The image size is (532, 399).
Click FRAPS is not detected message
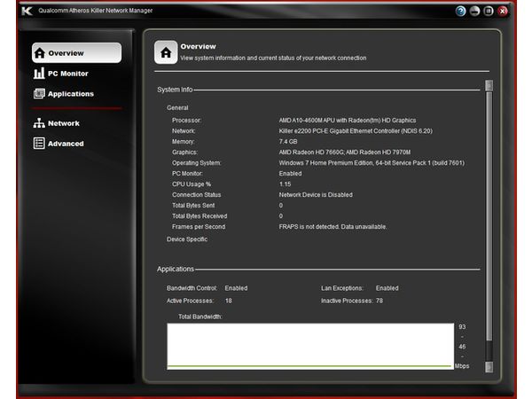pyautogui.click(x=332, y=227)
